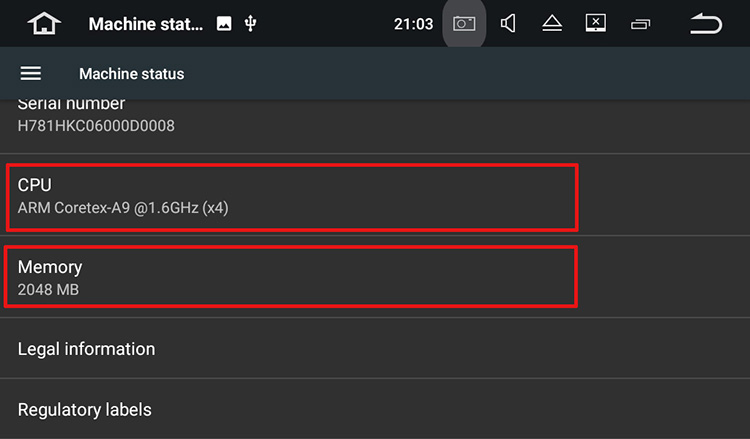
Task: Click the boxed X icon in the top bar
Action: (x=595, y=24)
